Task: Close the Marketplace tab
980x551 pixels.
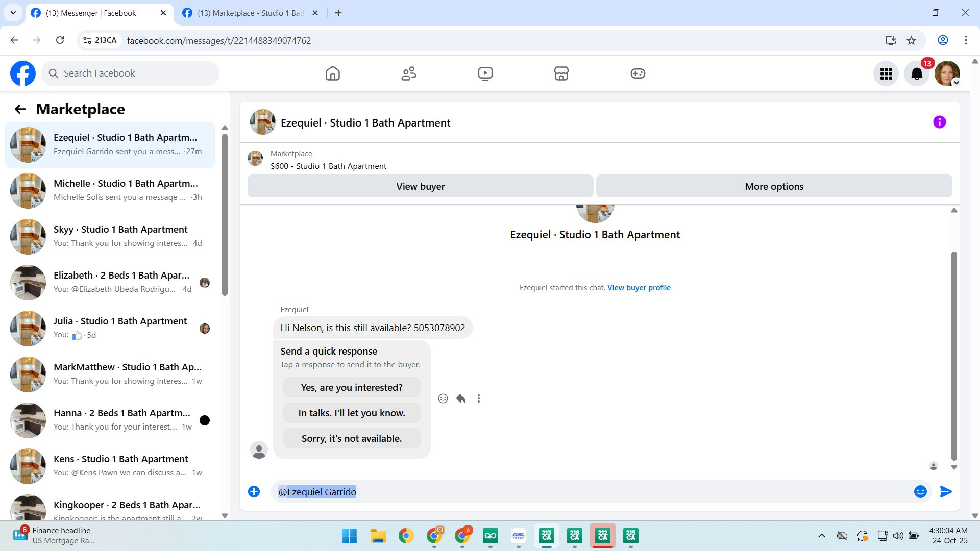Action: click(x=315, y=13)
